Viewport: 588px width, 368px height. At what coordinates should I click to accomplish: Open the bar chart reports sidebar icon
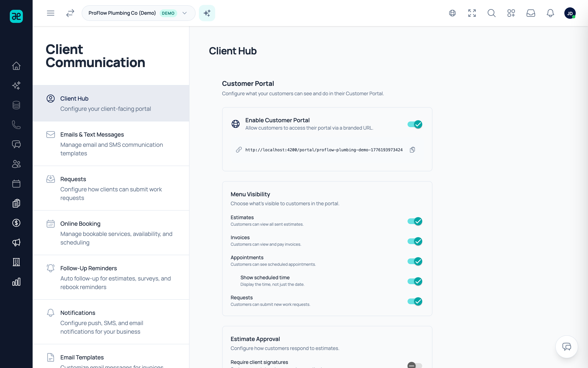point(16,282)
